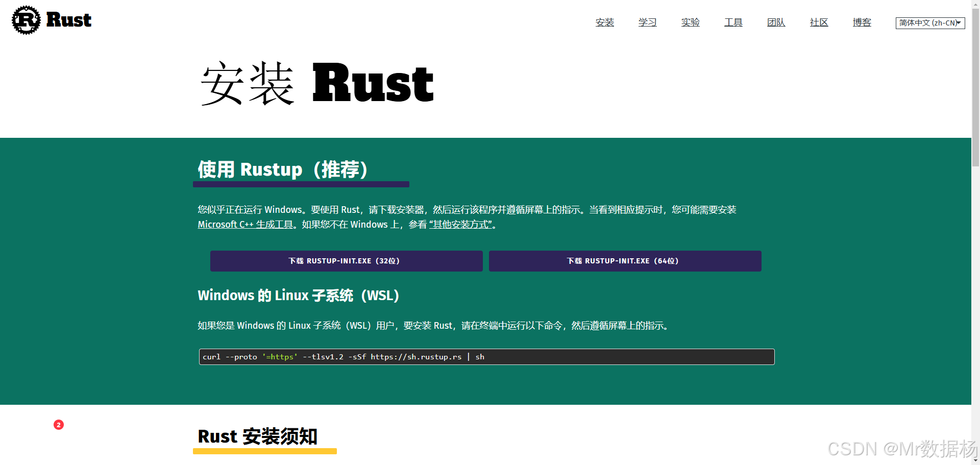
Task: Click the red "2" badge marker
Action: pos(58,424)
